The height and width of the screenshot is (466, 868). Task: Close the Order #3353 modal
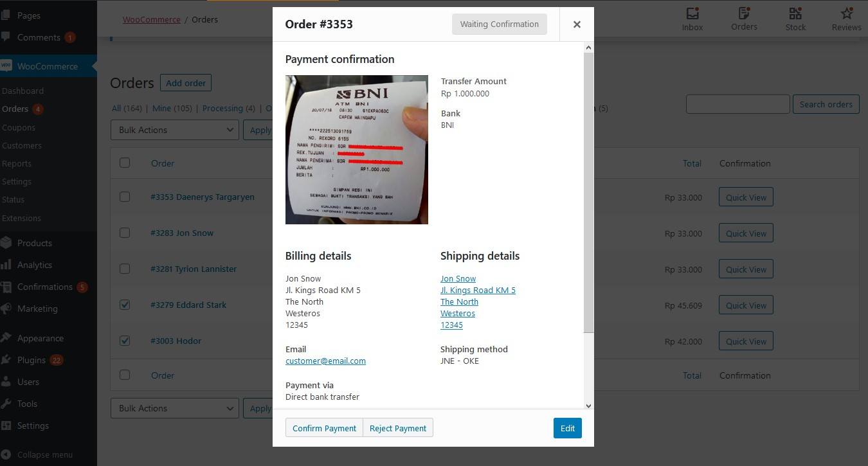[x=577, y=24]
